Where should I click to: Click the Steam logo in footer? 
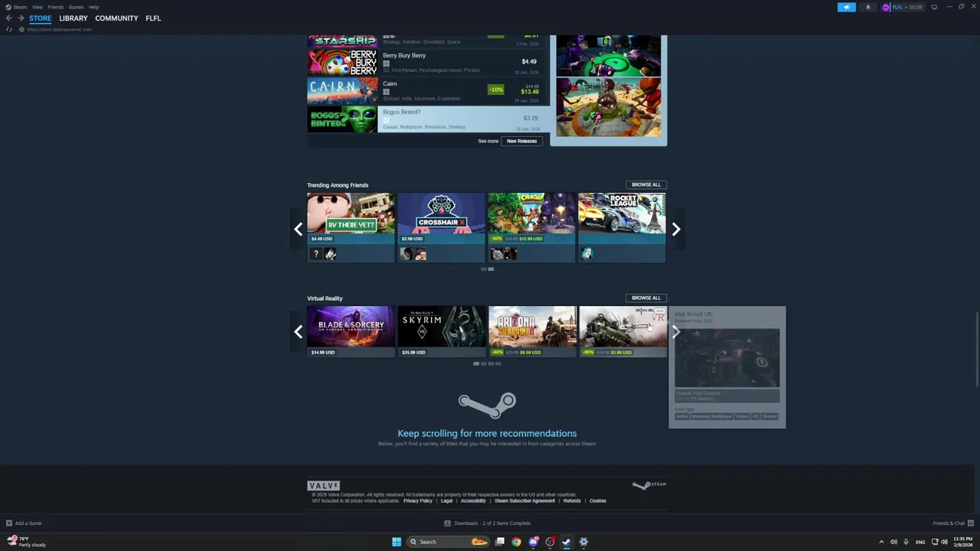[649, 485]
